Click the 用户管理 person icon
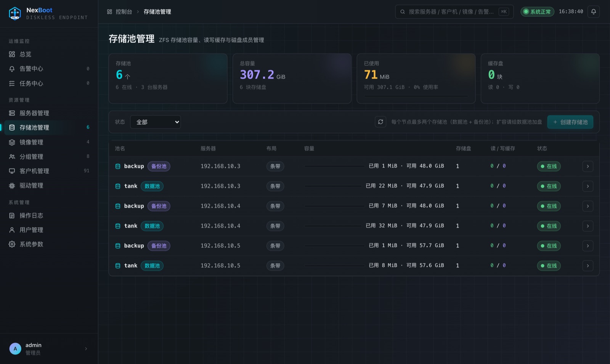Screen dimensions: 610x364 (12, 230)
